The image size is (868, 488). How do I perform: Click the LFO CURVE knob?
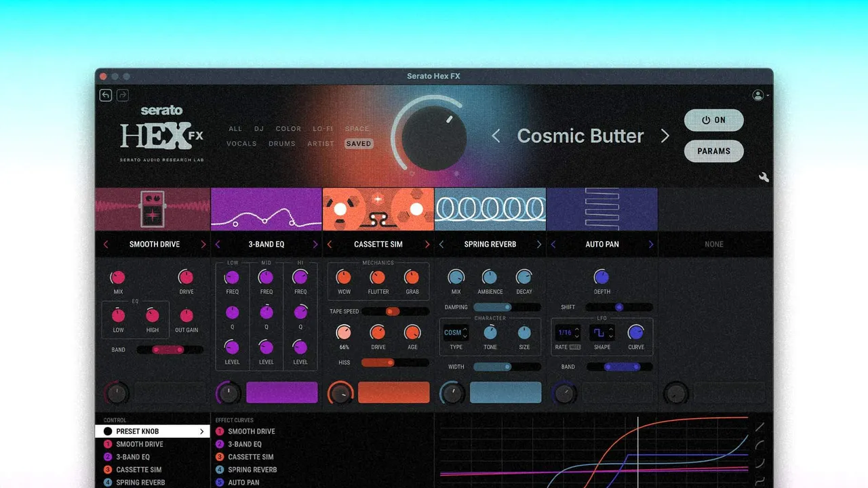tap(636, 333)
